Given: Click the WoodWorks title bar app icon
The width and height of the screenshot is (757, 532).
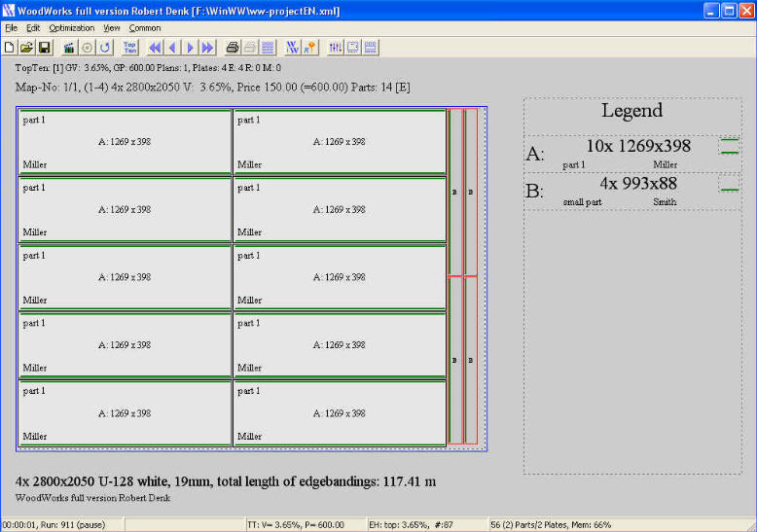Looking at the screenshot, I should coord(8,10).
